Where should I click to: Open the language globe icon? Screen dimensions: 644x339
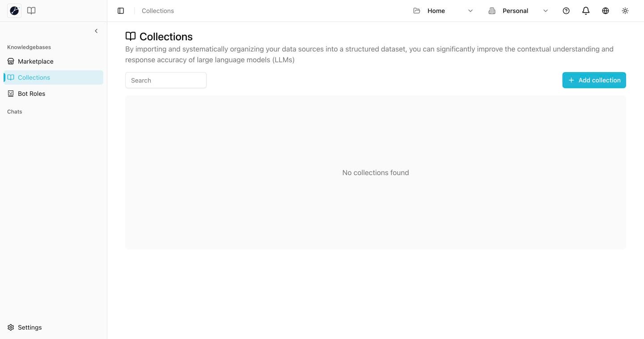(x=606, y=11)
